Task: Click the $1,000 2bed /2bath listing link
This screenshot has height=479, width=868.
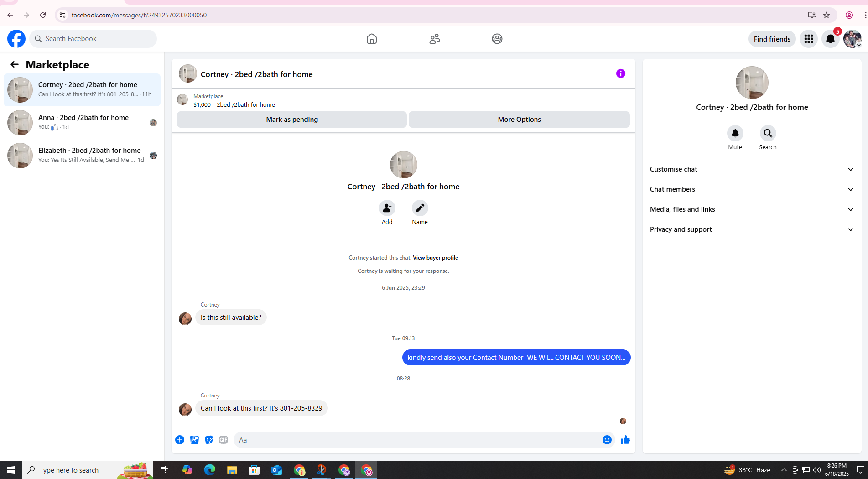Action: click(x=234, y=104)
